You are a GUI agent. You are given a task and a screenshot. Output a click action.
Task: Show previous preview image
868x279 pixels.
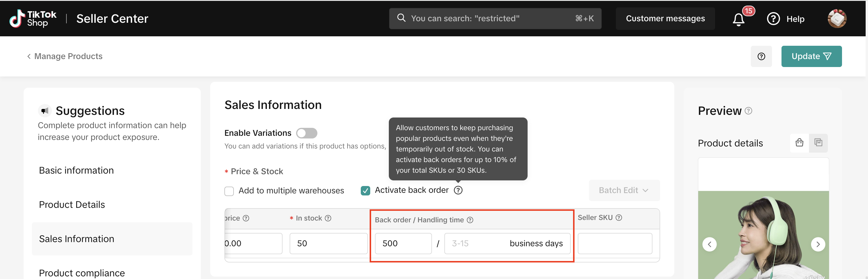pyautogui.click(x=709, y=244)
